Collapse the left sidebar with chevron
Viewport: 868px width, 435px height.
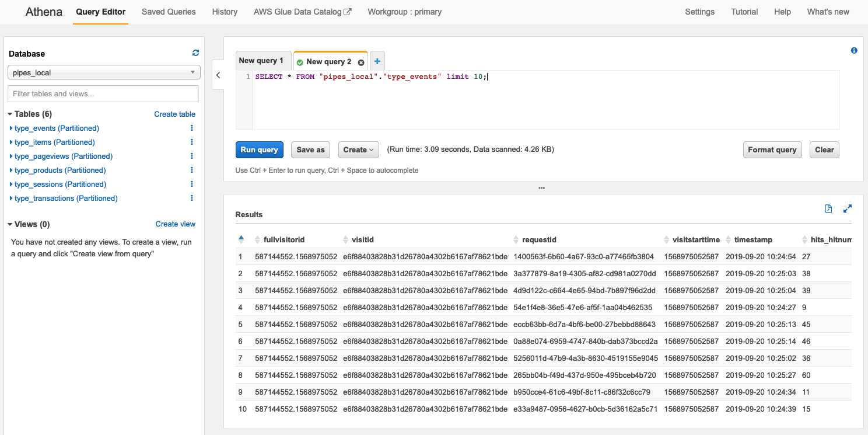click(x=218, y=75)
